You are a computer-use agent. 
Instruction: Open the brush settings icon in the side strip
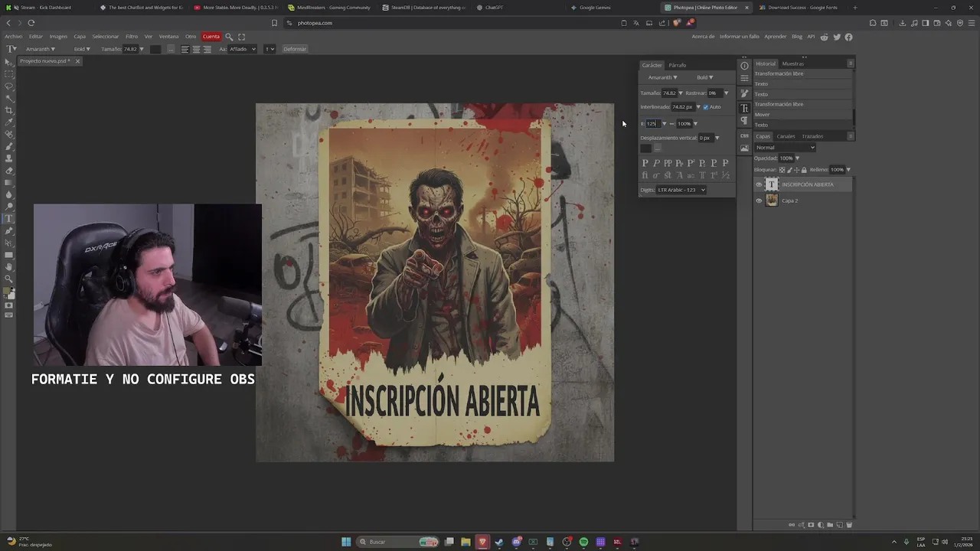coord(744,93)
